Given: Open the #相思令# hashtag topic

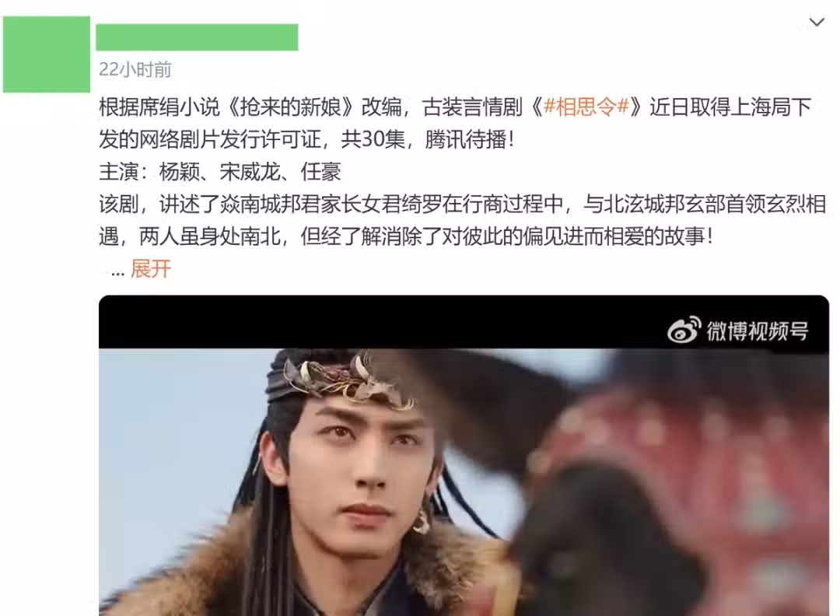Looking at the screenshot, I should (585, 107).
